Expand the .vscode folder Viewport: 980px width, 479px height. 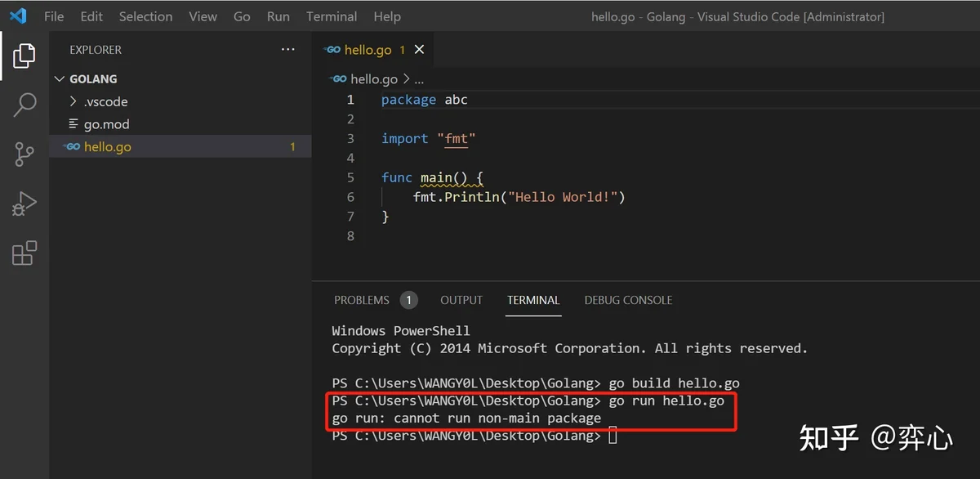[x=180, y=101]
